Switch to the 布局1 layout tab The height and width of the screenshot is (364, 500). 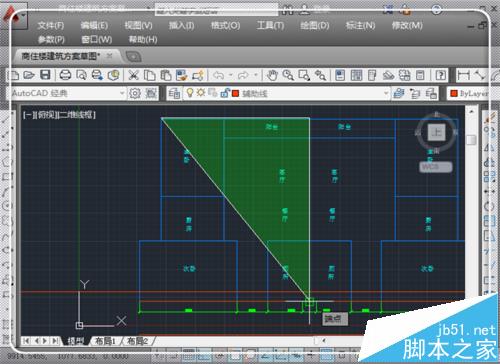(x=106, y=341)
